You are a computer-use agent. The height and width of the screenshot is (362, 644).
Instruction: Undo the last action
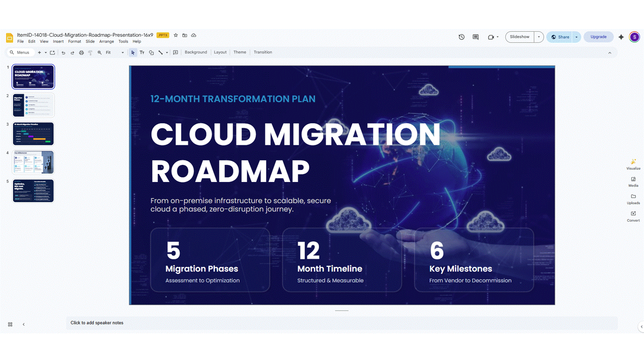63,52
